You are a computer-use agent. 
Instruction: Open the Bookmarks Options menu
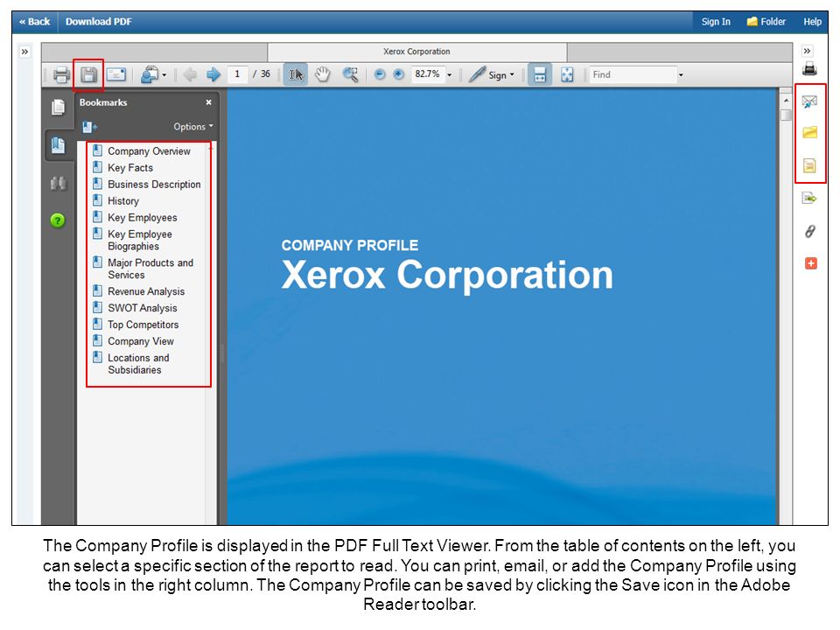(192, 126)
